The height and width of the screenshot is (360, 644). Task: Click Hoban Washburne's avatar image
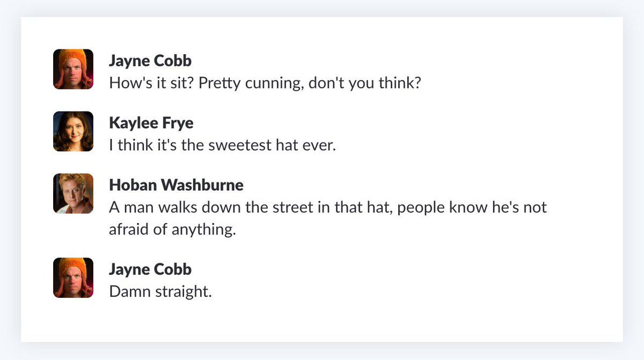[74, 194]
